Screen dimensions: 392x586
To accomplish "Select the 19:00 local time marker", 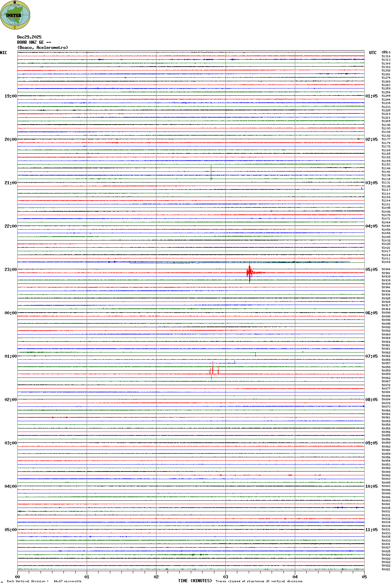I will [10, 96].
